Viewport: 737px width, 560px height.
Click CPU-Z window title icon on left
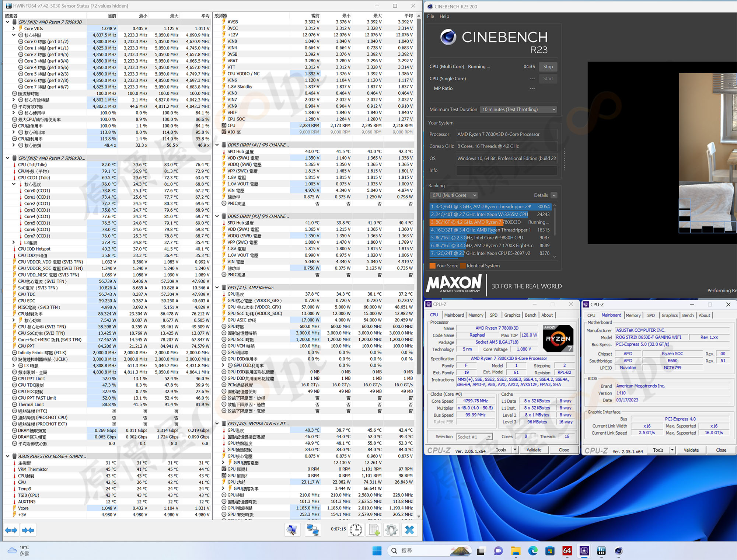pos(429,304)
